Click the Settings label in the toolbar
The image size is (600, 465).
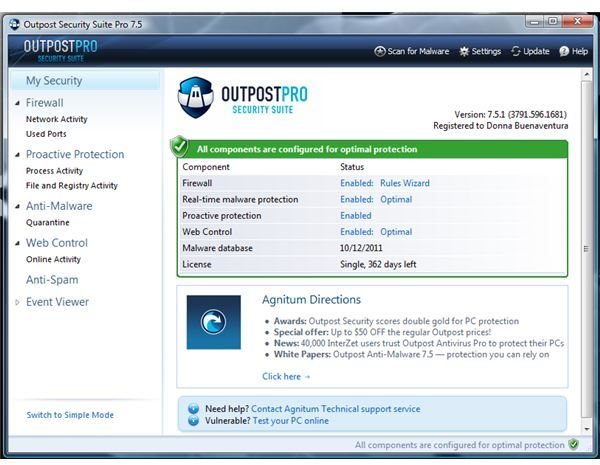click(486, 51)
